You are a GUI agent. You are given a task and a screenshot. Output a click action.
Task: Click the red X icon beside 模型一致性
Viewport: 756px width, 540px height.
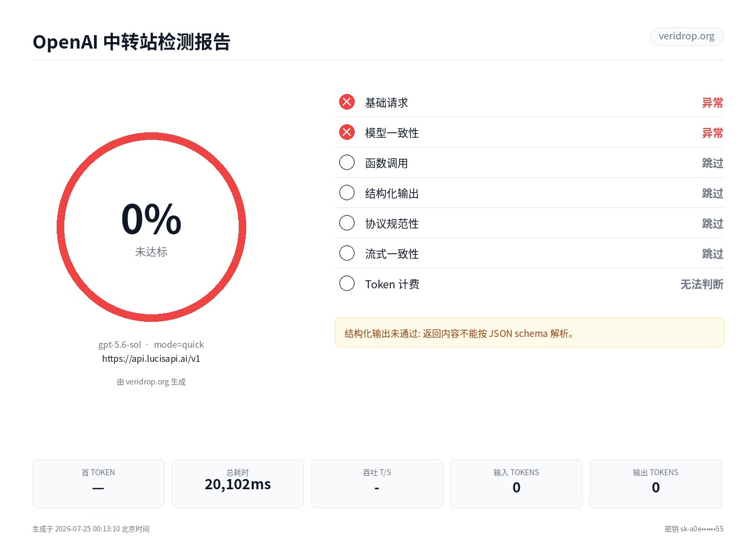[347, 132]
